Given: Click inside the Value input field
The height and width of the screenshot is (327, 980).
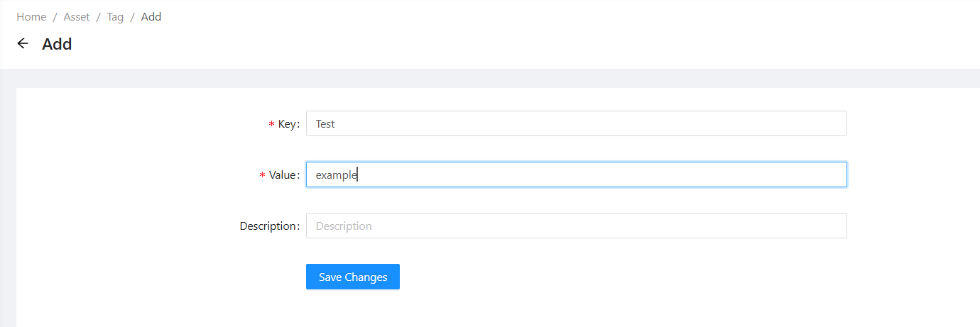Looking at the screenshot, I should 576,174.
